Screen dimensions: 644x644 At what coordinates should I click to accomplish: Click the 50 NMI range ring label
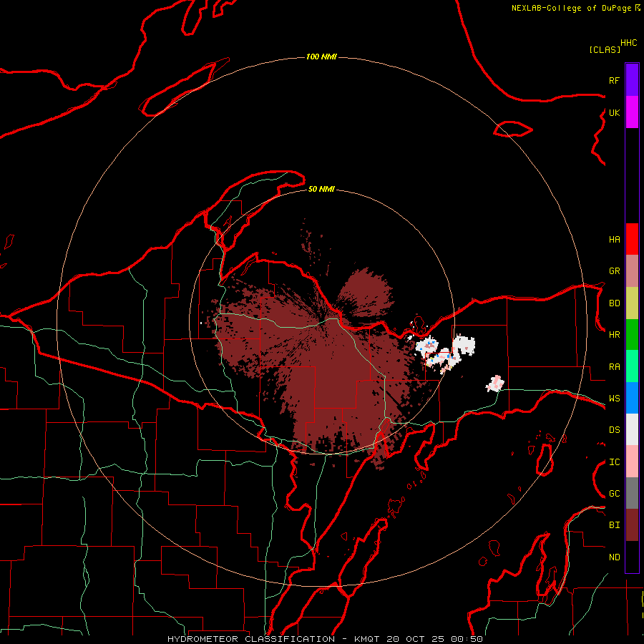(321, 189)
